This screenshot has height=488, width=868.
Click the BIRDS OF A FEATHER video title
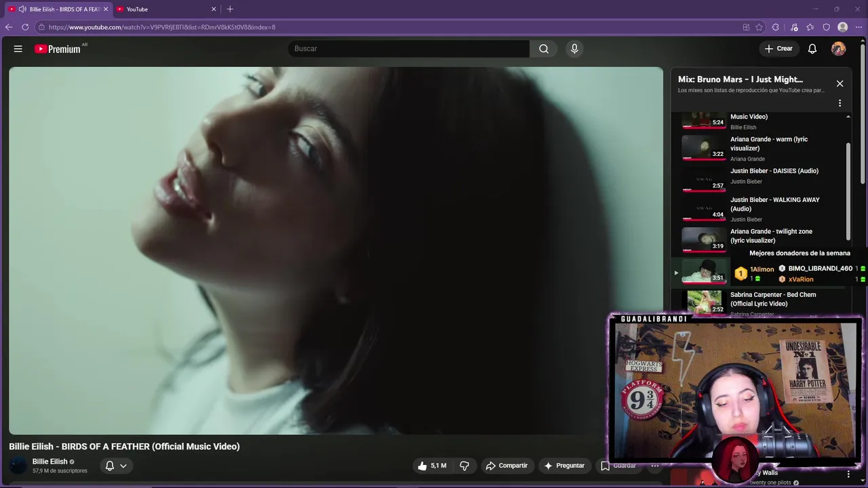point(124,447)
